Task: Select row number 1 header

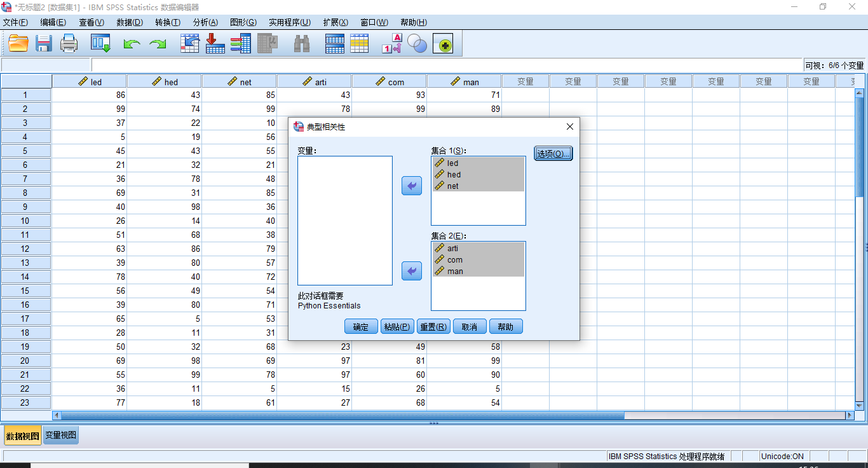Action: [x=26, y=95]
